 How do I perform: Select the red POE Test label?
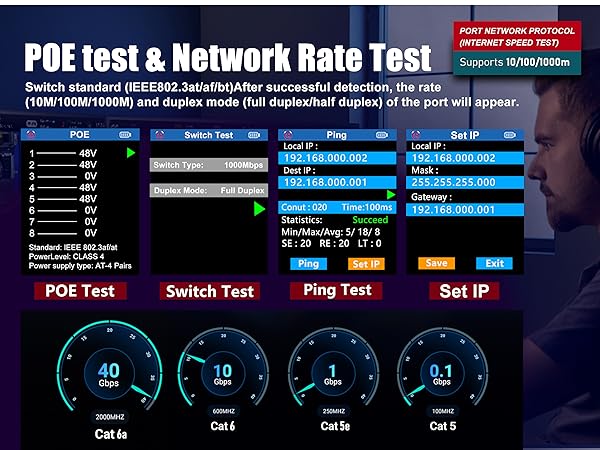[x=80, y=291]
